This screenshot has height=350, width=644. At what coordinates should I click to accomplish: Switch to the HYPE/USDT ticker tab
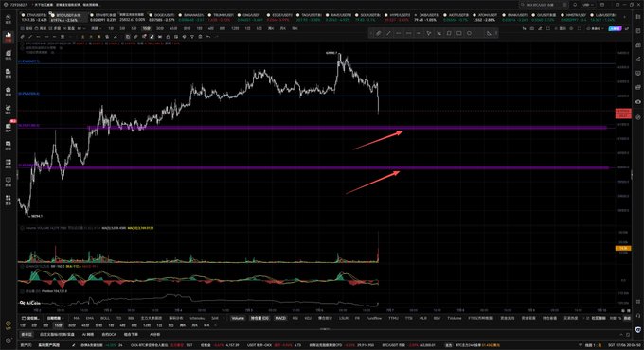(x=397, y=17)
